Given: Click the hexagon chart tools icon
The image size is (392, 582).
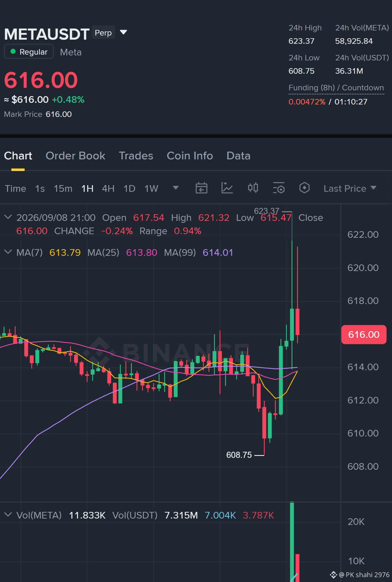Looking at the screenshot, I should tap(305, 188).
